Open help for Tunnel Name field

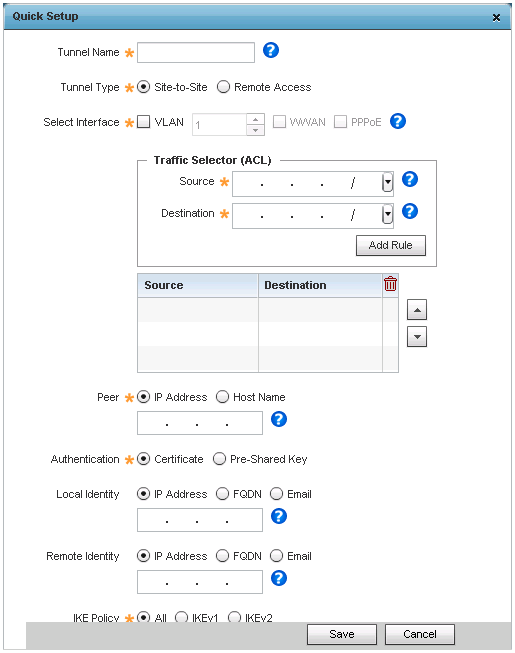(271, 50)
